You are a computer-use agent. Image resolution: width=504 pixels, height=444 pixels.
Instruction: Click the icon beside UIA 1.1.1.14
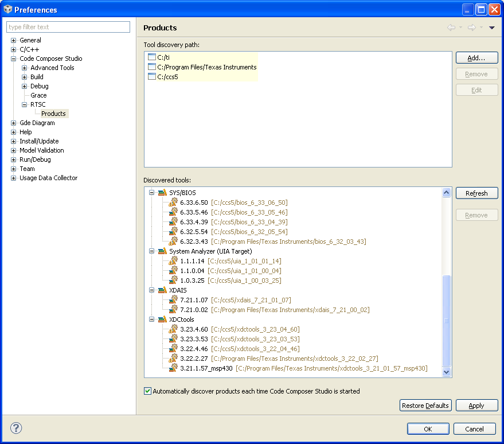point(173,261)
